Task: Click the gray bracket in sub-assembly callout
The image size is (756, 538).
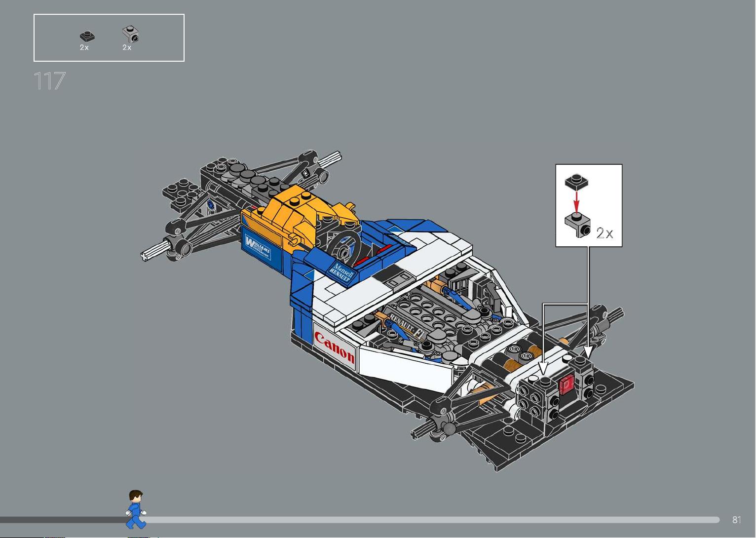Action: tap(577, 225)
